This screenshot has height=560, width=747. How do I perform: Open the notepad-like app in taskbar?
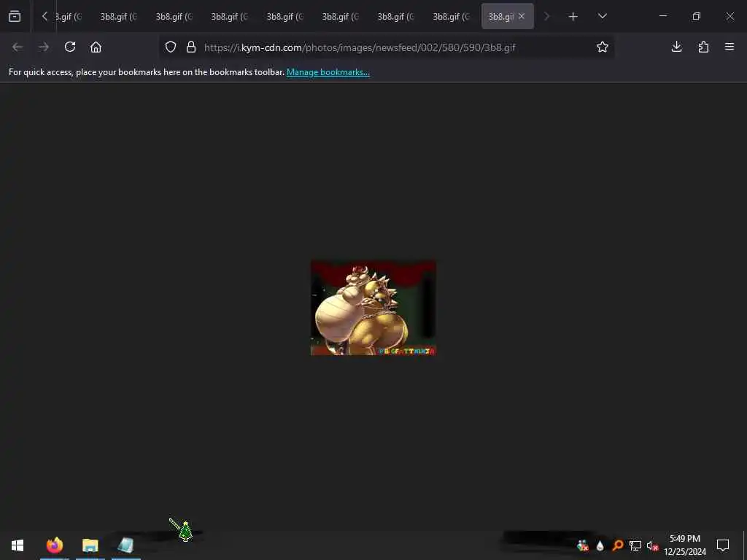click(x=125, y=545)
